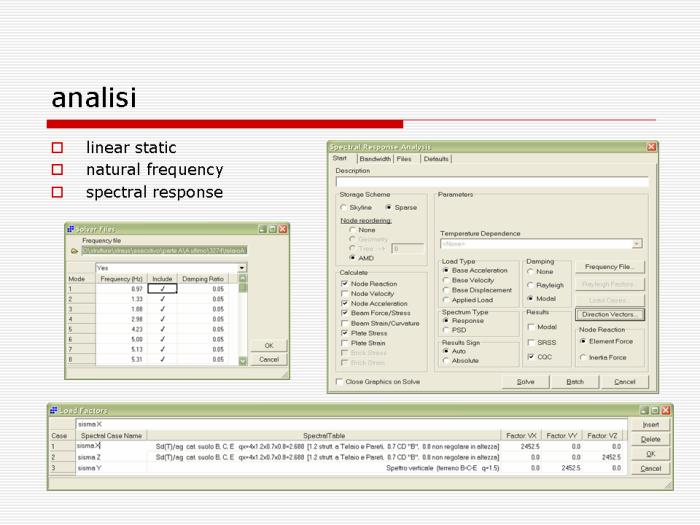The image size is (700, 525).
Task: Switch to the Bandwidth tab
Action: (x=375, y=158)
